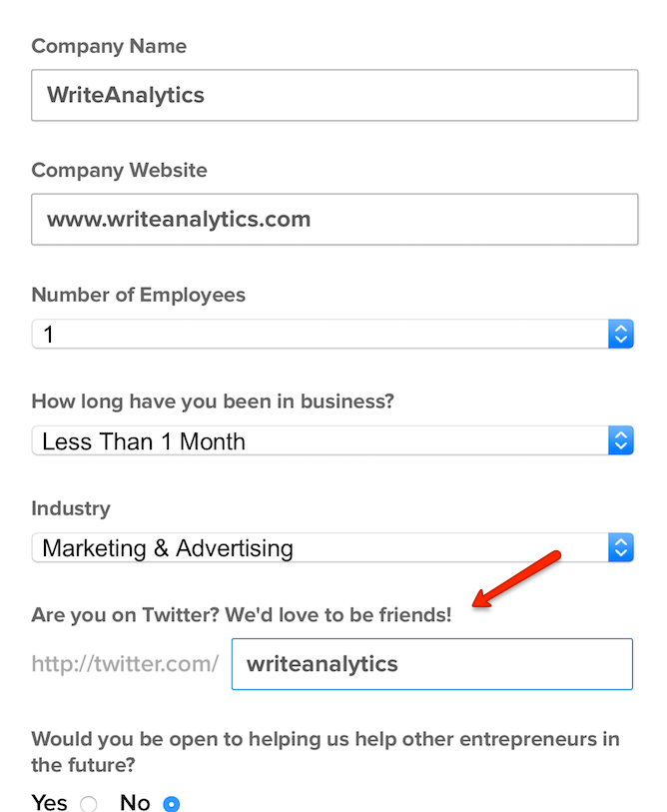
Task: Click the "Yes" option label
Action: (50, 802)
